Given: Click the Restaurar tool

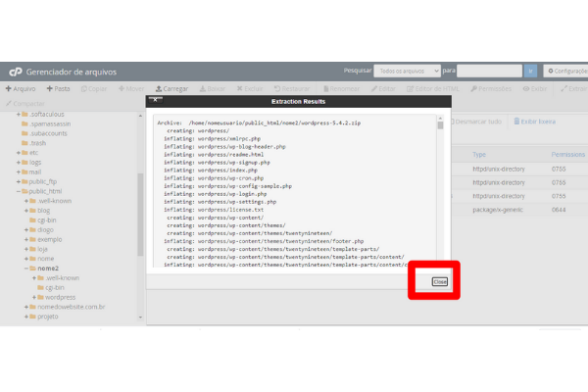Looking at the screenshot, I should (x=292, y=89).
